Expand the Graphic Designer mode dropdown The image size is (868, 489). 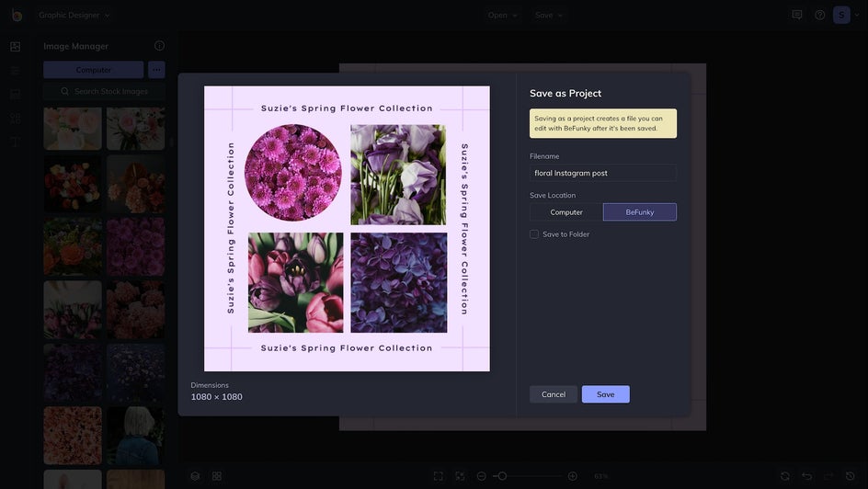pos(74,15)
